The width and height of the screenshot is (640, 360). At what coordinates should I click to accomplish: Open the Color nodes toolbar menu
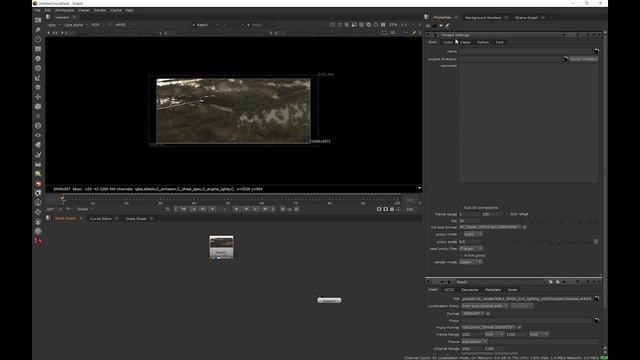38,59
